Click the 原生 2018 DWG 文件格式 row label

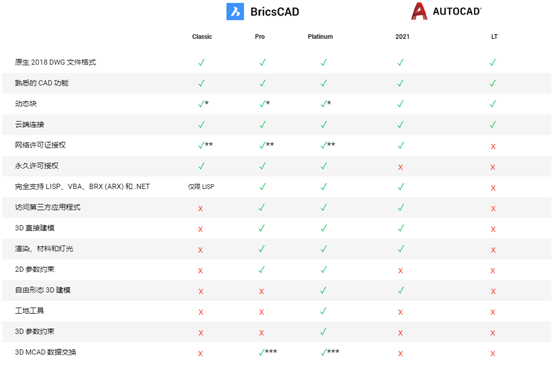55,62
